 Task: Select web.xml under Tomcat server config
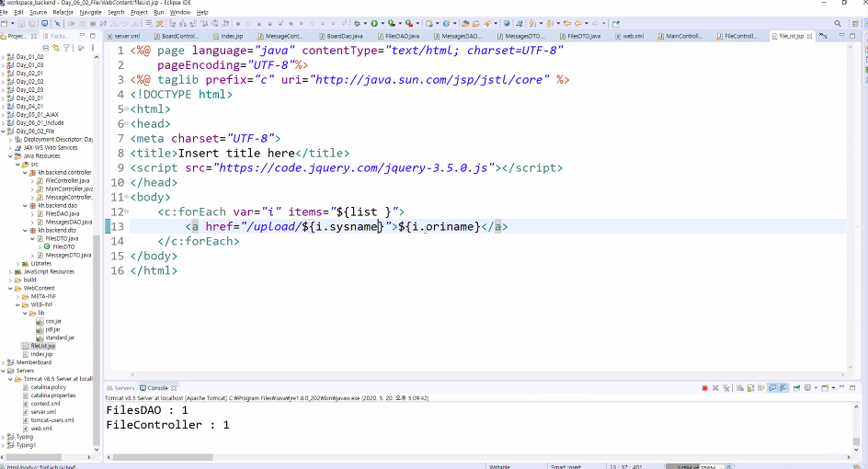[41, 429]
